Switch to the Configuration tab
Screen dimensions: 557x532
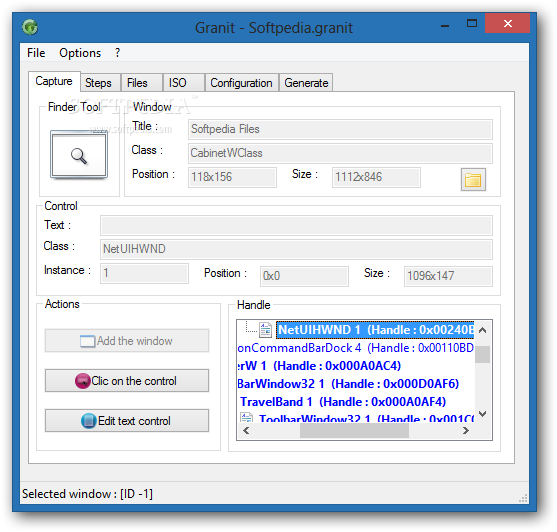pos(242,83)
